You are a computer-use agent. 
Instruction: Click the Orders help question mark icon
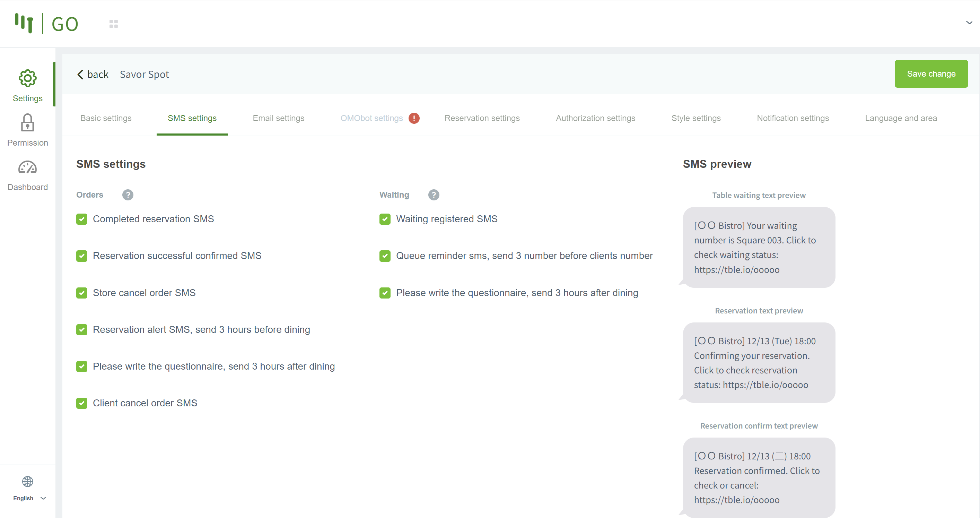(x=128, y=195)
